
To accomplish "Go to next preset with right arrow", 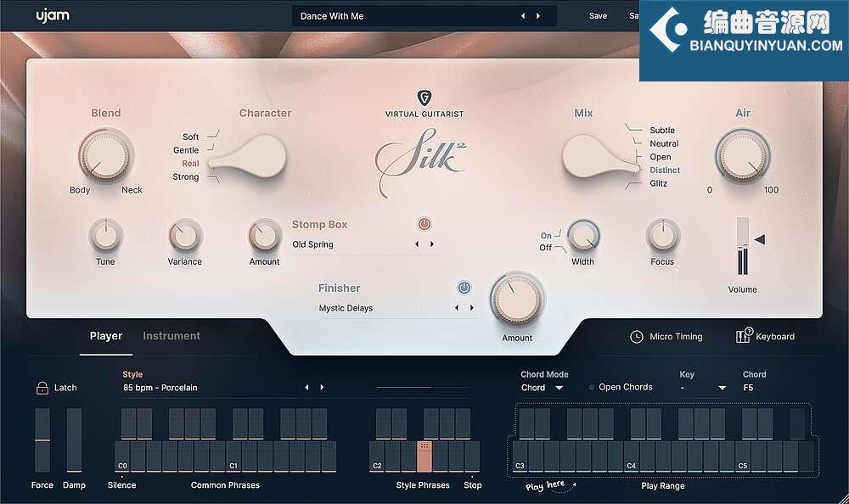I will [x=538, y=16].
